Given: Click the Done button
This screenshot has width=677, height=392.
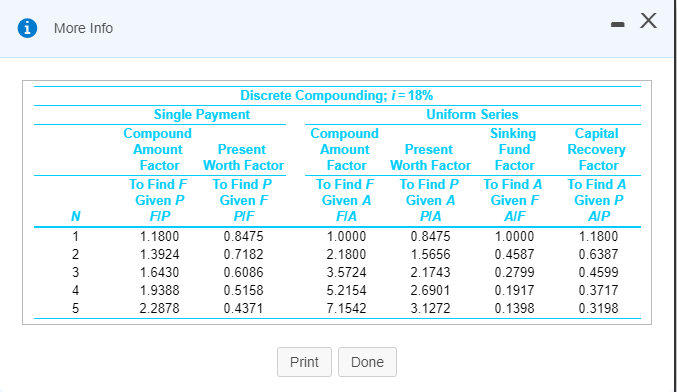Looking at the screenshot, I should pyautogui.click(x=367, y=362).
